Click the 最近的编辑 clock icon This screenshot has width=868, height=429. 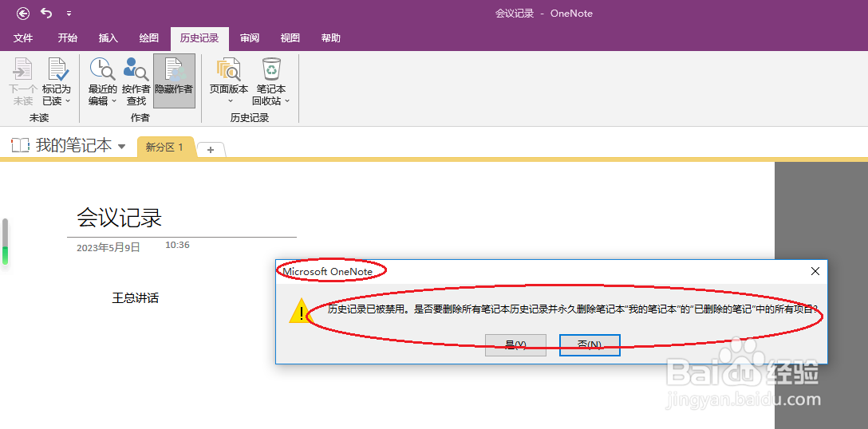102,69
